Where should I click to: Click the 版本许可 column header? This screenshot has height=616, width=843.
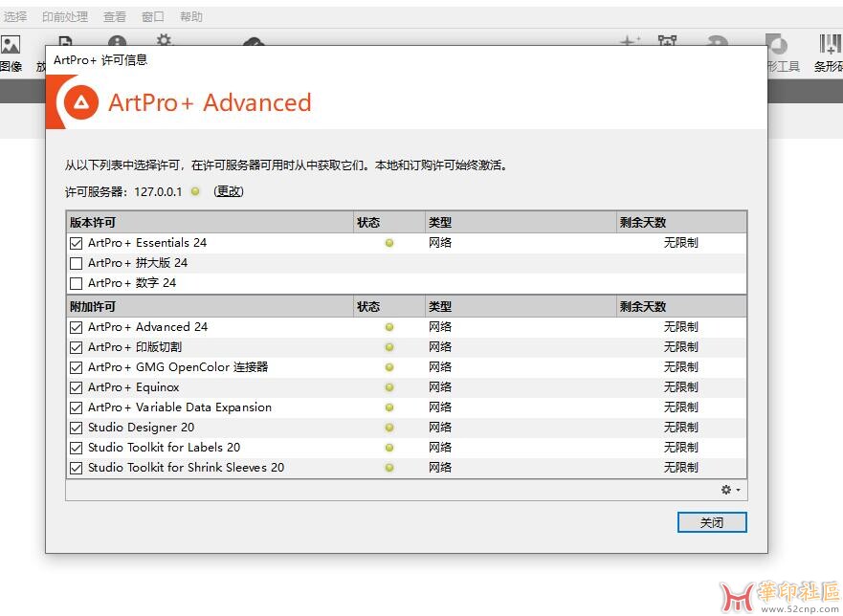[210, 222]
